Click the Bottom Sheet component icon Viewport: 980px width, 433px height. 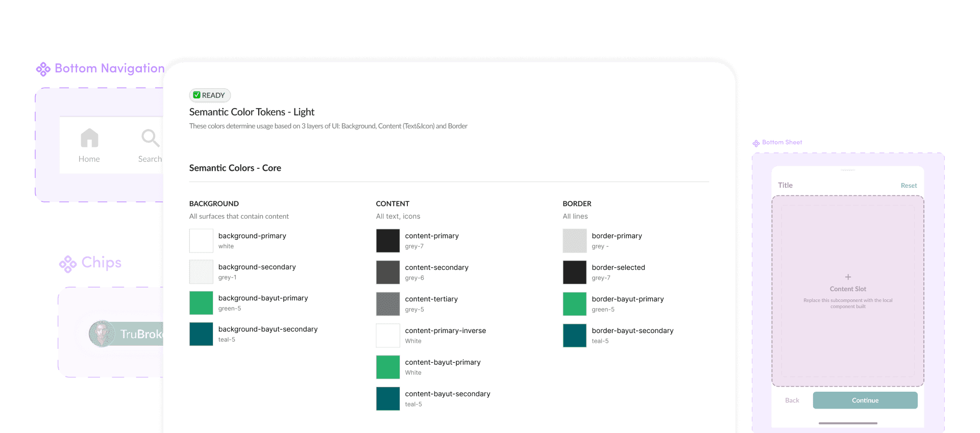(x=756, y=143)
